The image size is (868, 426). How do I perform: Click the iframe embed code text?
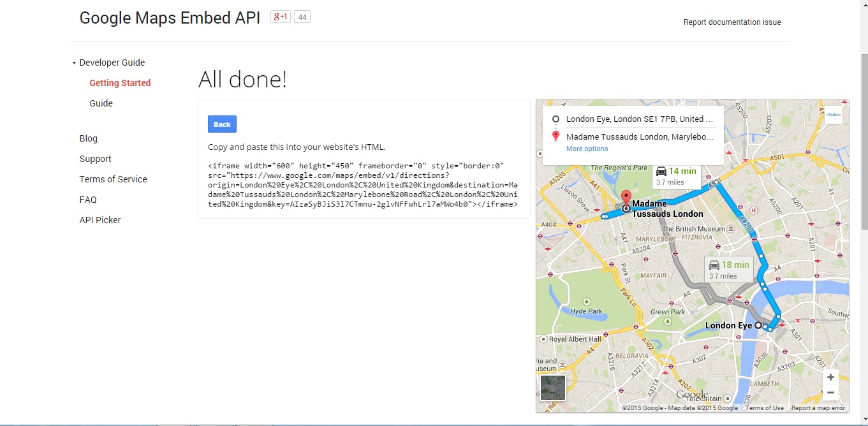pyautogui.click(x=363, y=185)
